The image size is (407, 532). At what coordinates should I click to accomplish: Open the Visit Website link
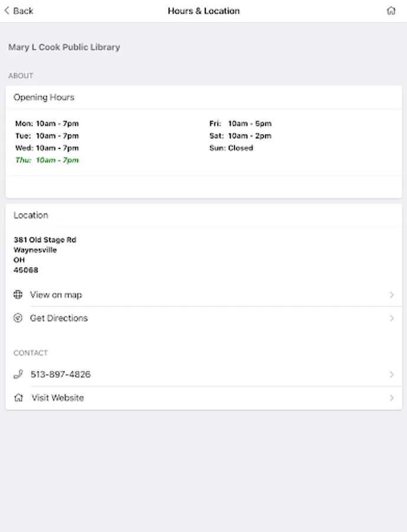coord(58,398)
